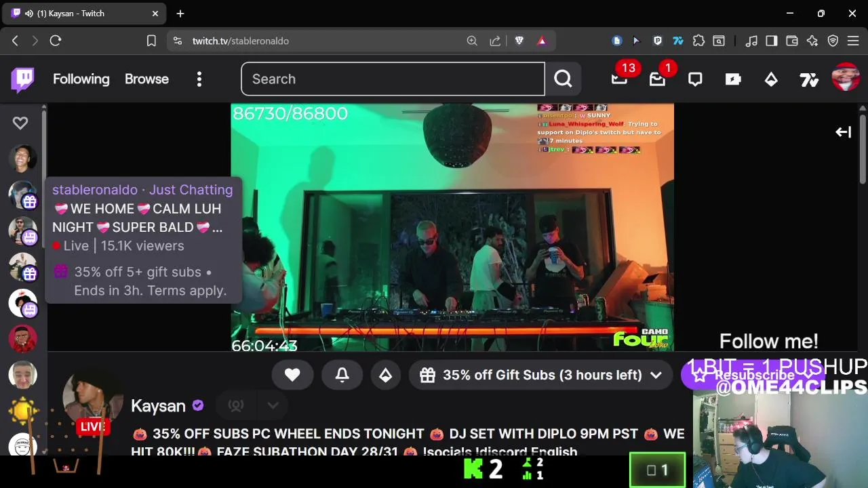Image resolution: width=868 pixels, height=488 pixels.
Task: Click stableronaldo Just Chatting tooltip text
Action: pyautogui.click(x=142, y=190)
